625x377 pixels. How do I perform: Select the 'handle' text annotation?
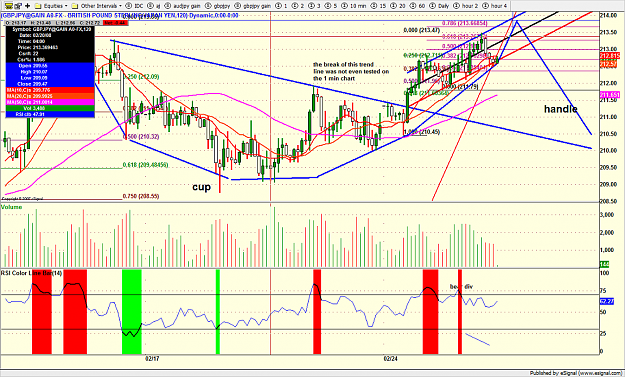click(561, 109)
